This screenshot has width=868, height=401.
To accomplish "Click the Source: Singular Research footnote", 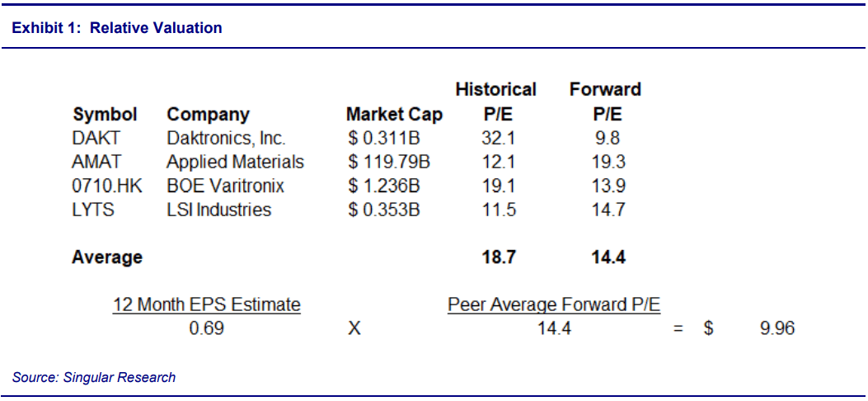I will pos(94,377).
